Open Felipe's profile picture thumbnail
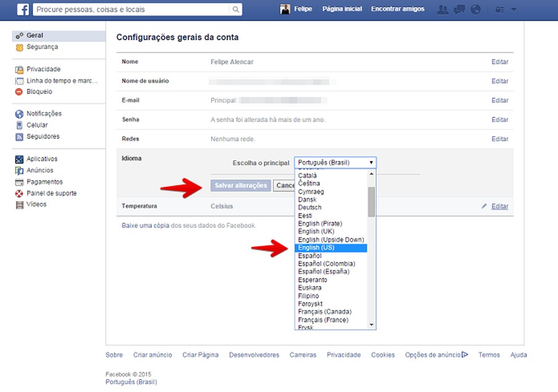The width and height of the screenshot is (558, 392). click(x=285, y=9)
